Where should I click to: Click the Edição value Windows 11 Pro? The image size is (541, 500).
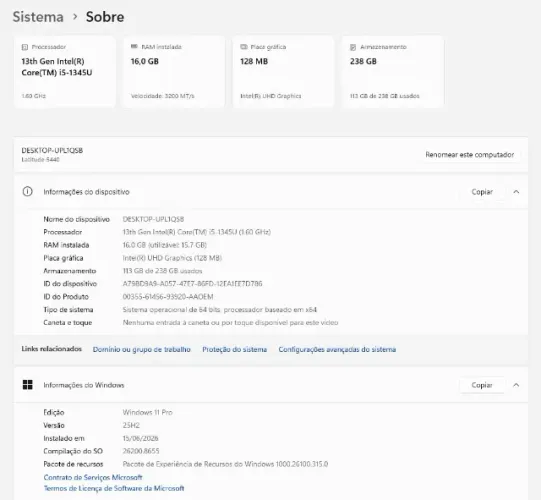click(x=147, y=412)
